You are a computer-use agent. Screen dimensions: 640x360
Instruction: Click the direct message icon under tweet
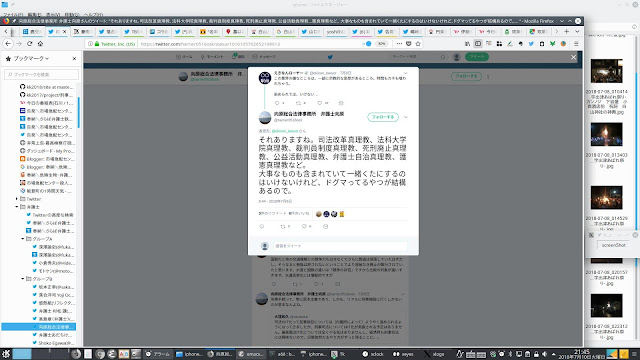325,226
